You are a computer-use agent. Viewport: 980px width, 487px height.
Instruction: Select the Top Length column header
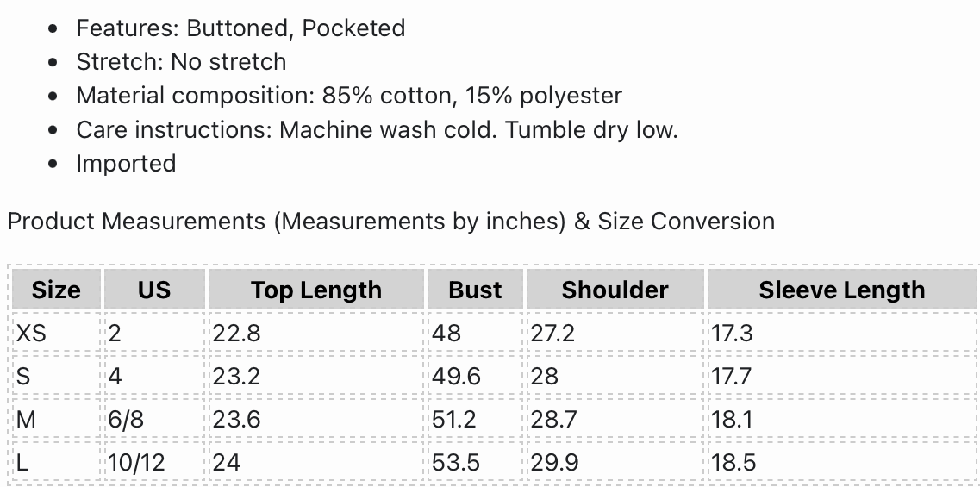point(316,290)
